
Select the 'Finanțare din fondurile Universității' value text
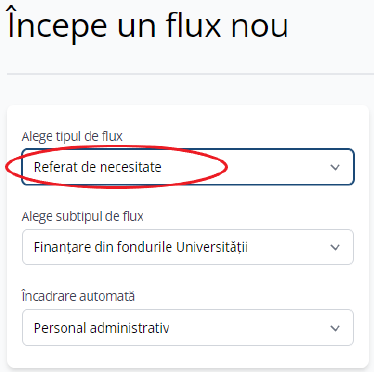pos(141,247)
